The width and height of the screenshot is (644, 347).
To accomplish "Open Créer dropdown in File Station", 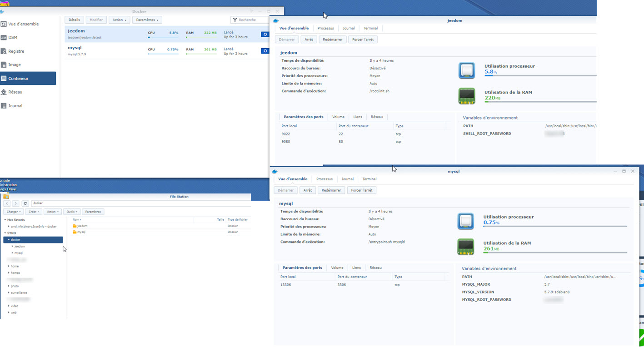I will pos(34,212).
